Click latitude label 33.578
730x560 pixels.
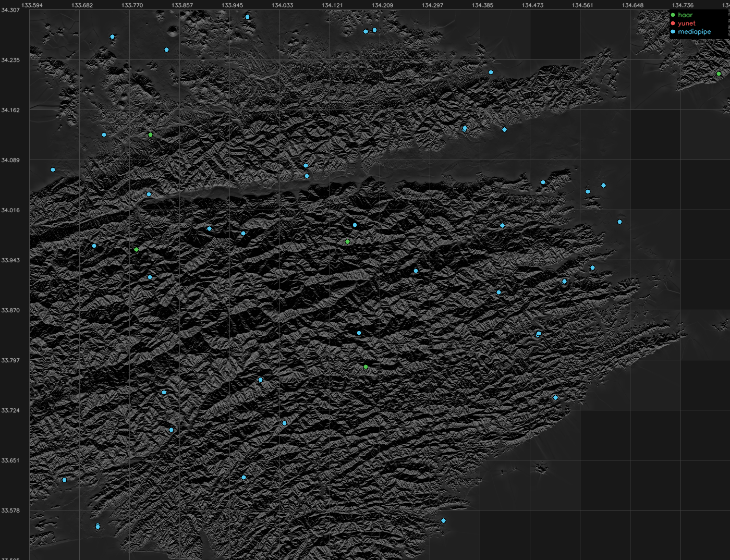point(10,510)
